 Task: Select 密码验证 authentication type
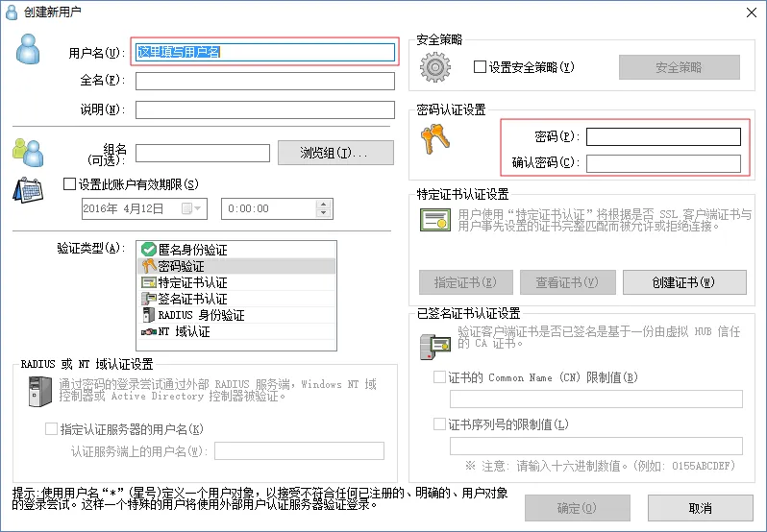[x=236, y=266]
